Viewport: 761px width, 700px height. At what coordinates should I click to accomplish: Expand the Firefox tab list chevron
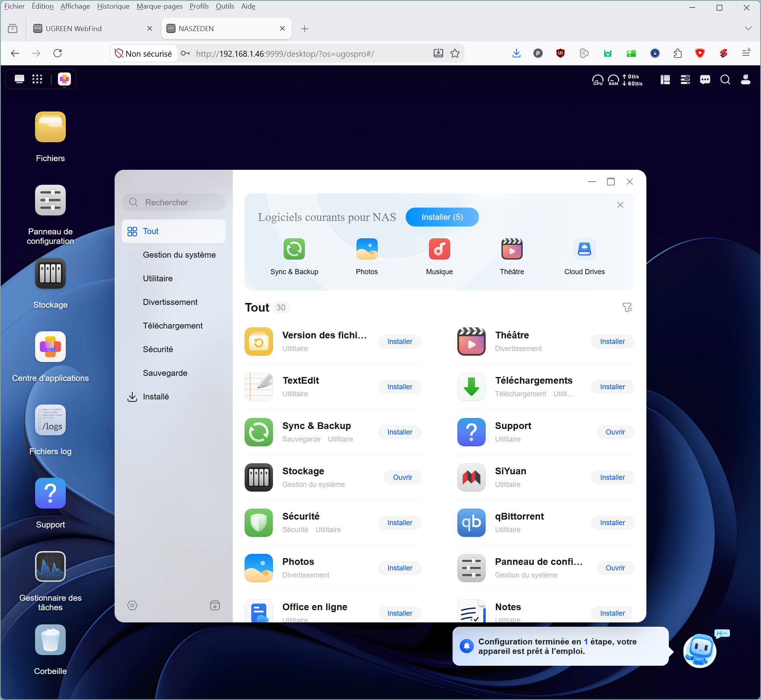(x=748, y=28)
